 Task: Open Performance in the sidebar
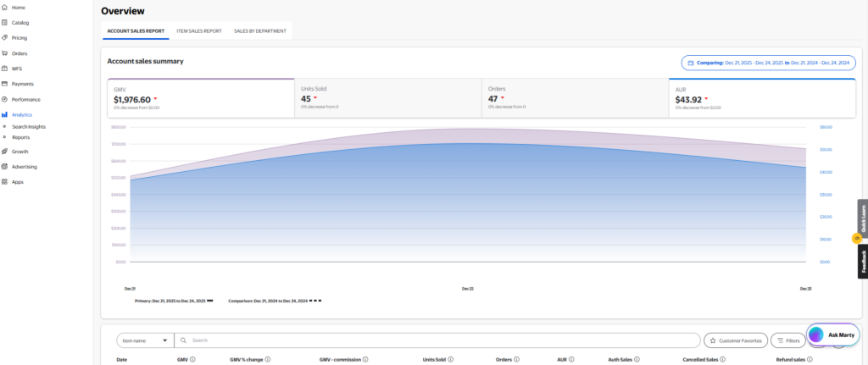click(21, 100)
